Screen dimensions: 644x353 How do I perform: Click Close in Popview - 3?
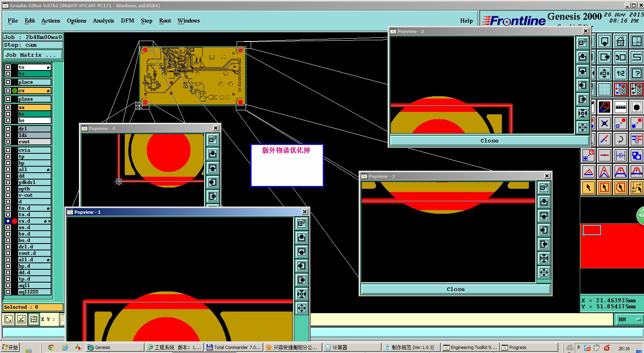tap(455, 289)
